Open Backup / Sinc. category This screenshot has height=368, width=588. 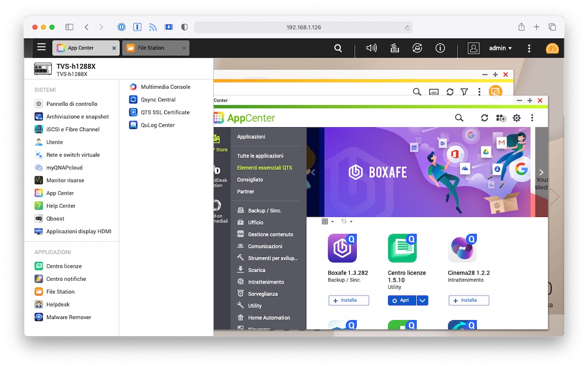tap(259, 210)
